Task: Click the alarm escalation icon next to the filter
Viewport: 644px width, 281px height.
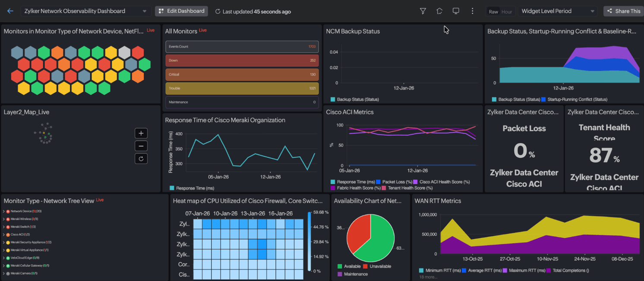Action: [439, 11]
